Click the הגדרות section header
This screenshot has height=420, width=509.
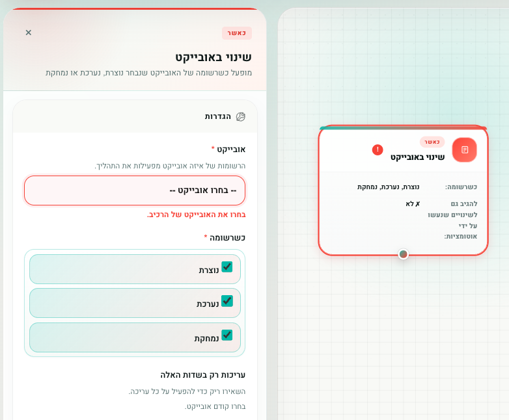[135, 117]
